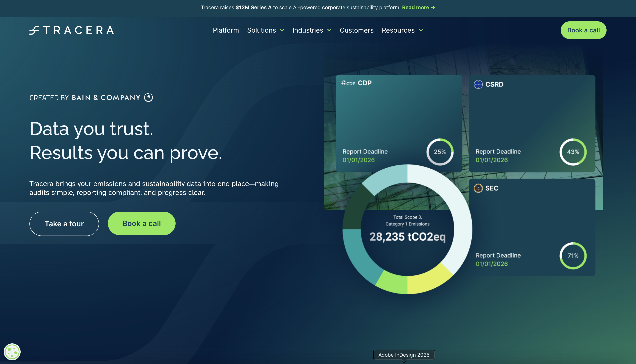
Task: Click the arrow icon after Read more
Action: (x=433, y=8)
